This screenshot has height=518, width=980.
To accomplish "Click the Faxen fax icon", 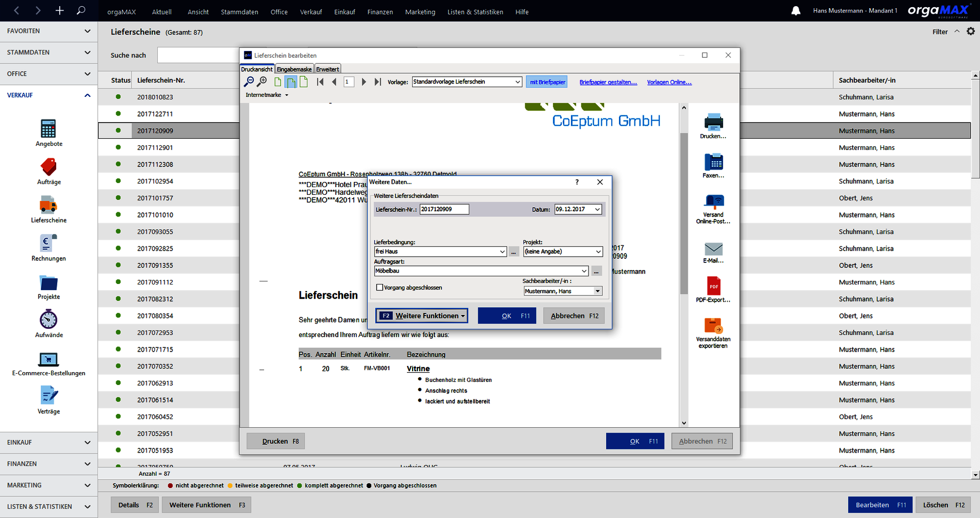I will click(x=713, y=162).
